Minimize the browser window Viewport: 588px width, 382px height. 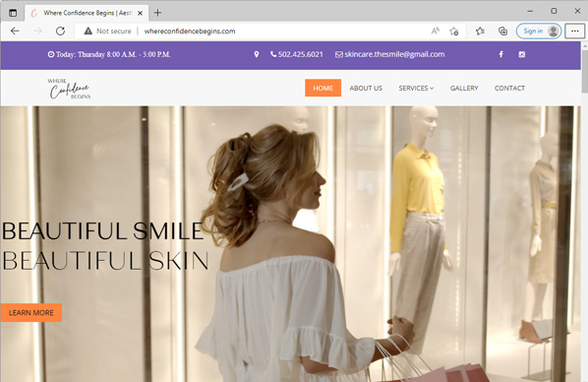coord(530,11)
